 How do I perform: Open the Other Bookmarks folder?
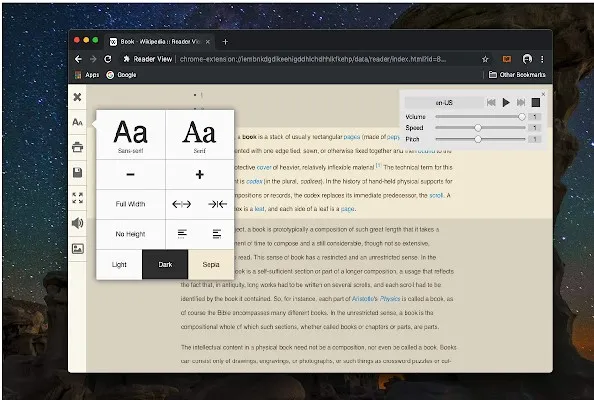[x=517, y=75]
